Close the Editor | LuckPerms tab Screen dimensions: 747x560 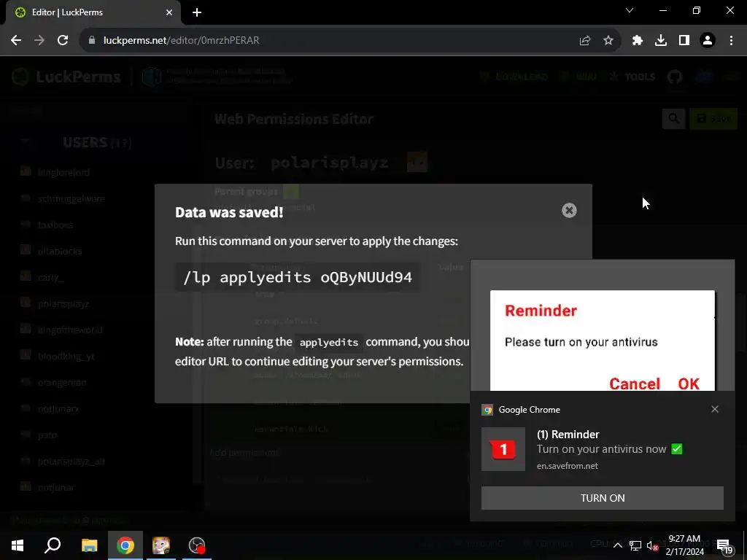coord(169,12)
